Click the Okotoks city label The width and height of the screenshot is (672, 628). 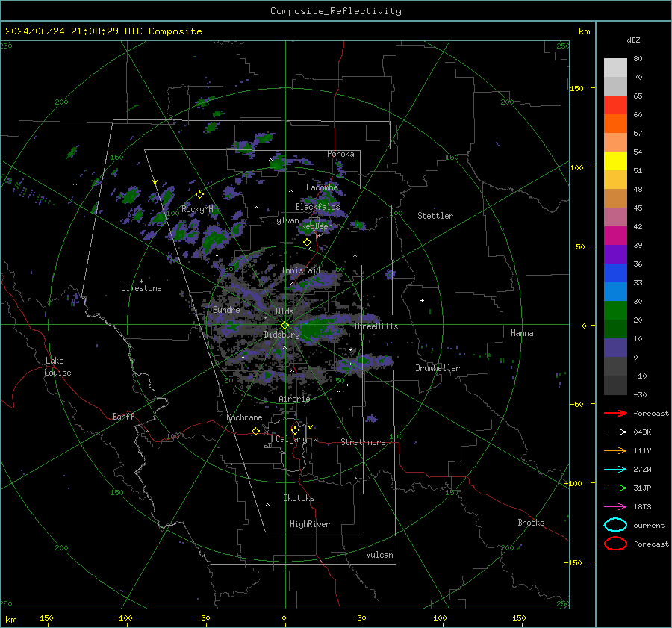pyautogui.click(x=299, y=498)
